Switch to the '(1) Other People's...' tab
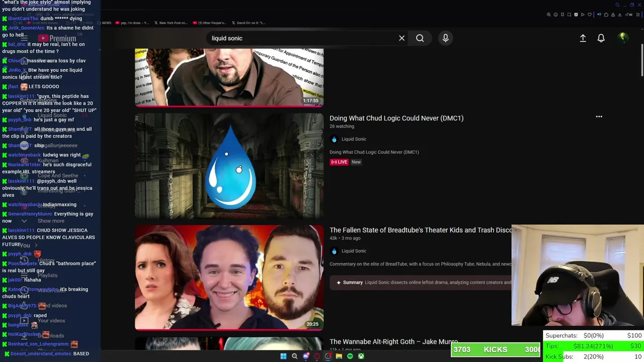 (209, 23)
